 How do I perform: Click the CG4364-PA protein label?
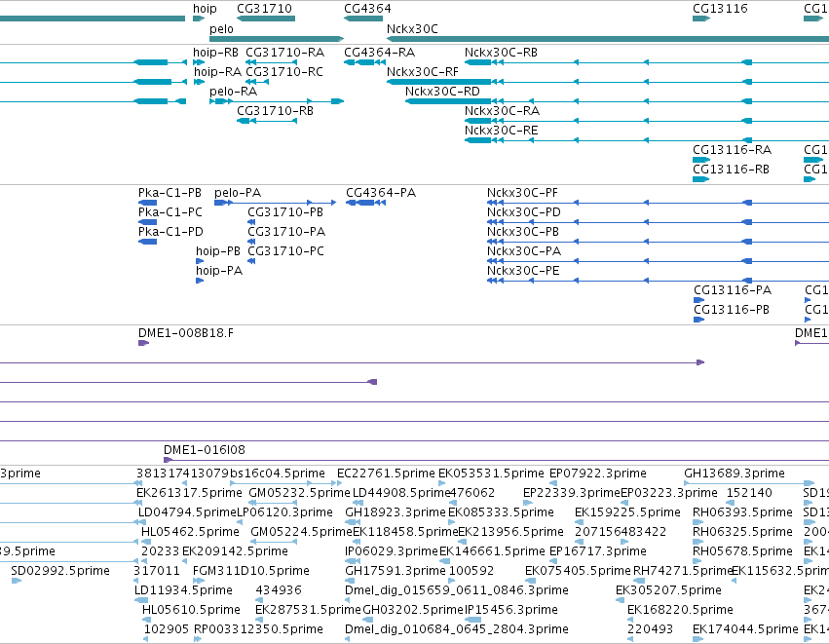[381, 193]
